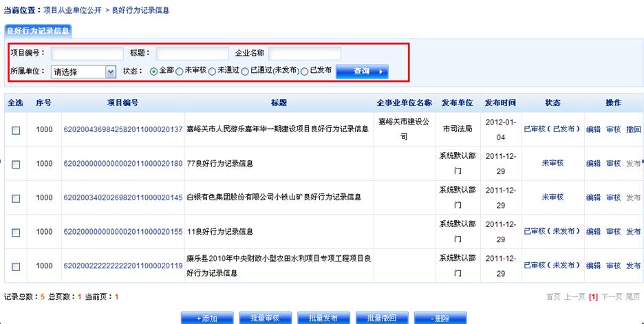Go to 下一页 in pagination
Image resolution: width=644 pixels, height=324 pixels.
(x=612, y=296)
